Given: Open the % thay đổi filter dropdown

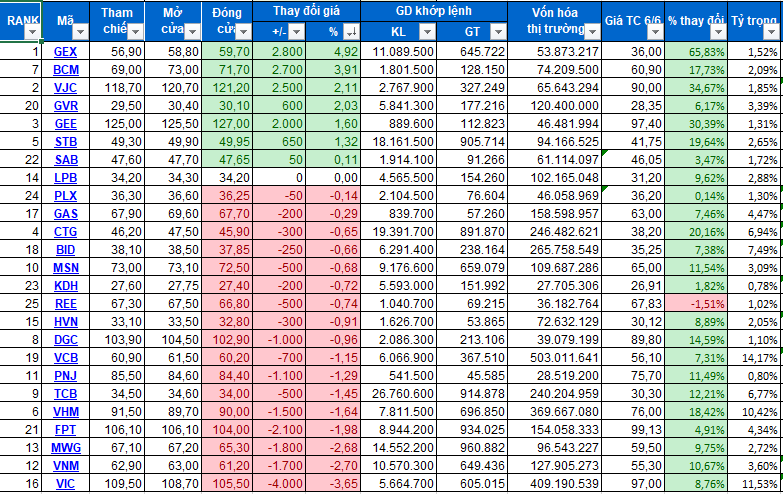Looking at the screenshot, I should 718,32.
